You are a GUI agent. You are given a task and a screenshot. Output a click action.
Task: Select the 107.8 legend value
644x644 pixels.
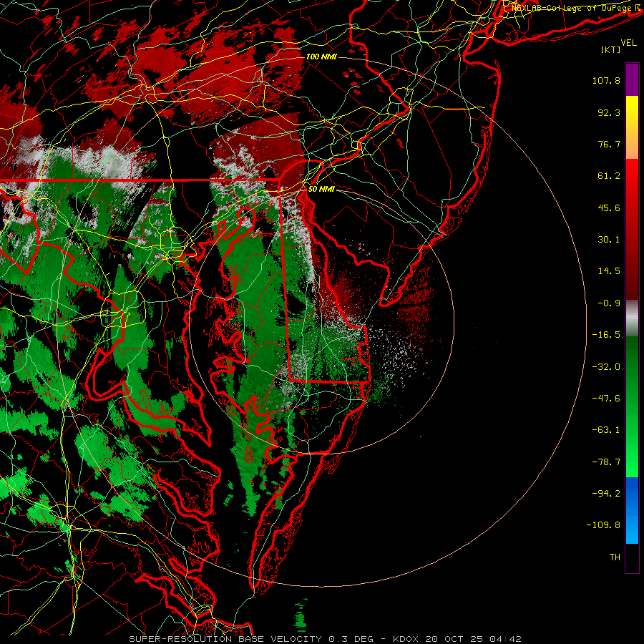[606, 80]
